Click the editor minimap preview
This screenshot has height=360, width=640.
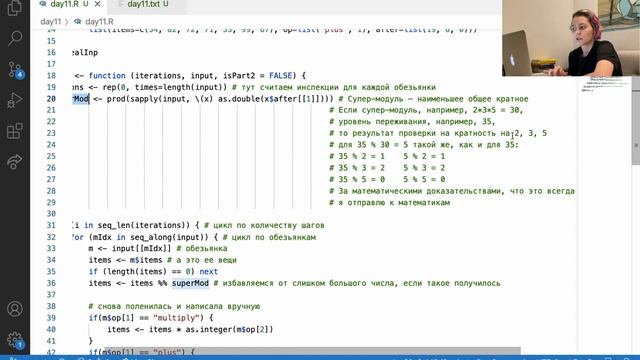point(606,84)
